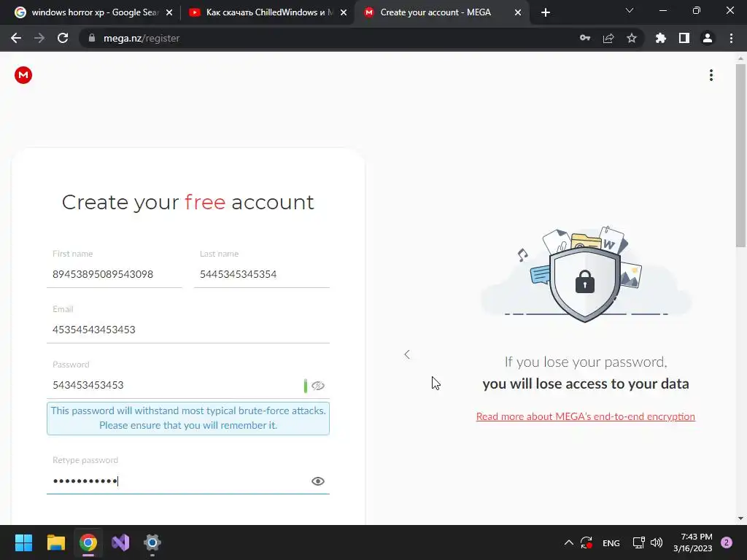Click the password strength indicator bar

tap(306, 386)
